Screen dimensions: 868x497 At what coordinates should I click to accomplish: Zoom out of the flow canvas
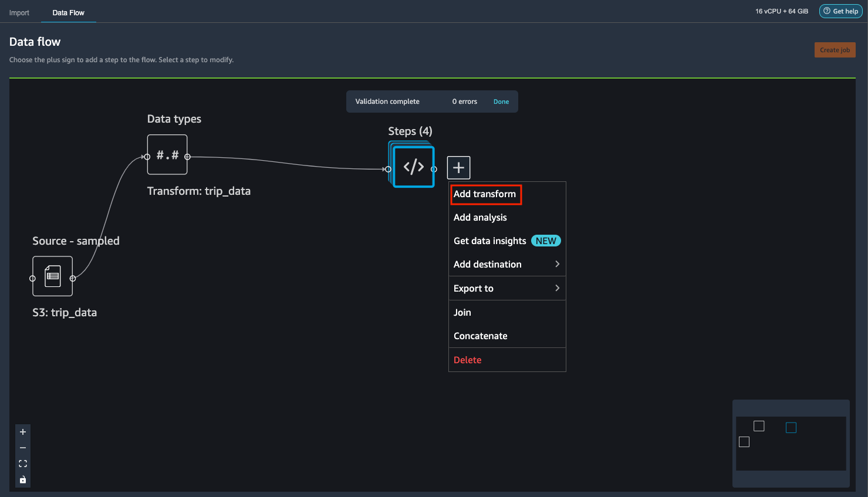coord(23,448)
